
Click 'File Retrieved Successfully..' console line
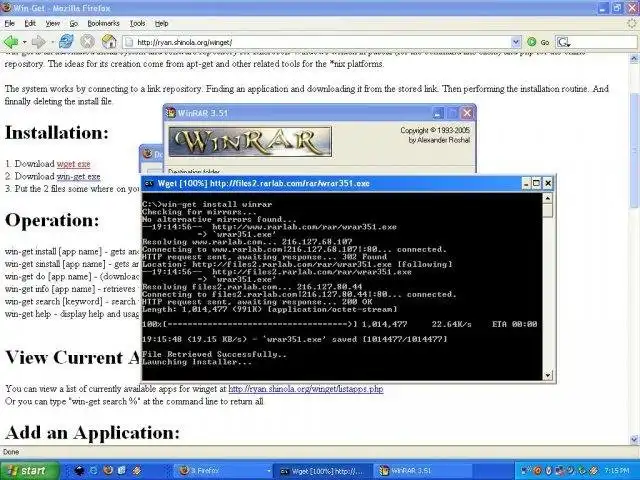[214, 354]
